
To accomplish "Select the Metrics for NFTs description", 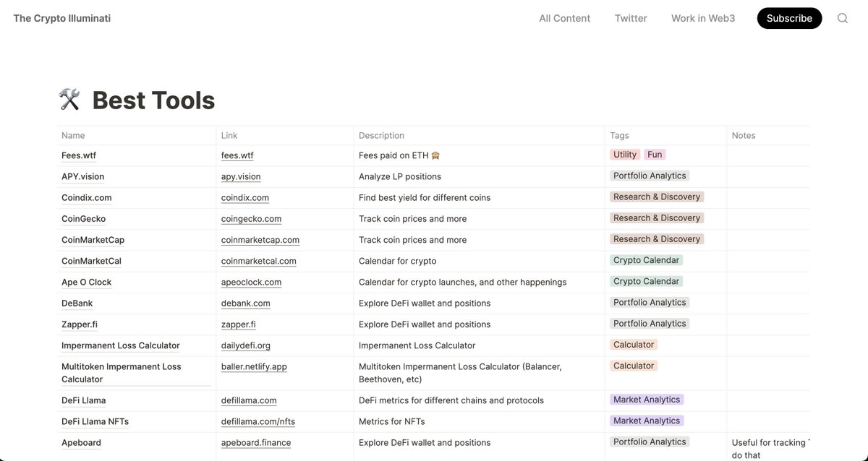I will click(x=392, y=421).
